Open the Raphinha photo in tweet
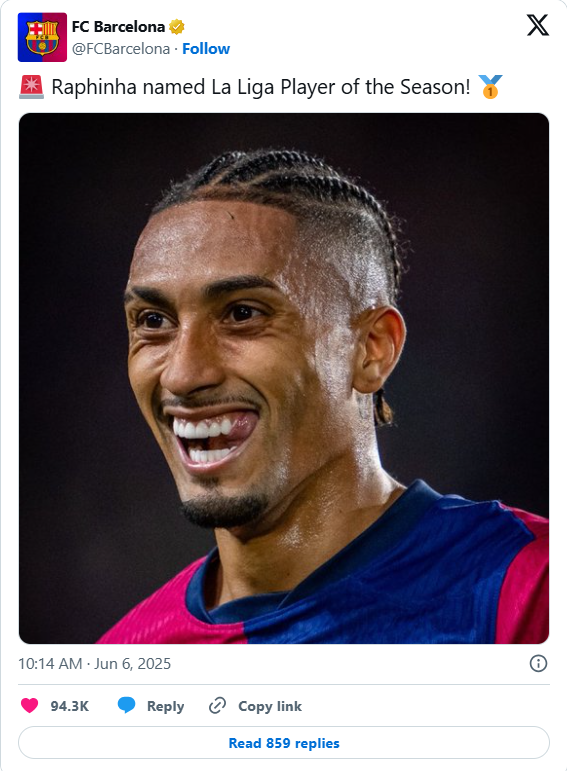This screenshot has height=771, width=567. pos(284,378)
